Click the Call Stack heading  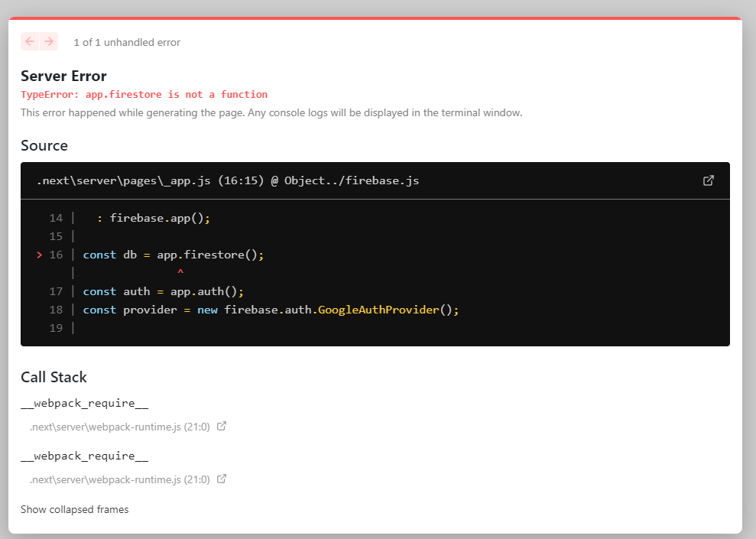(54, 377)
